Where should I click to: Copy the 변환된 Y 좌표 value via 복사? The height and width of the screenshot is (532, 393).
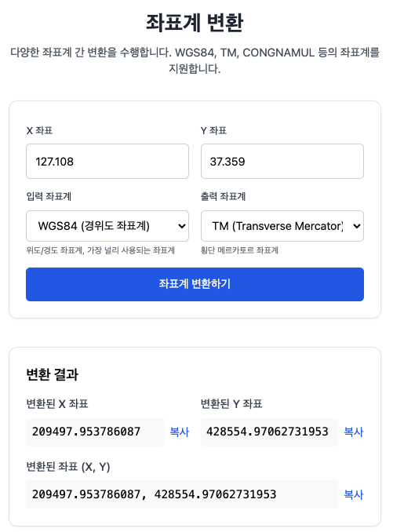(x=354, y=432)
